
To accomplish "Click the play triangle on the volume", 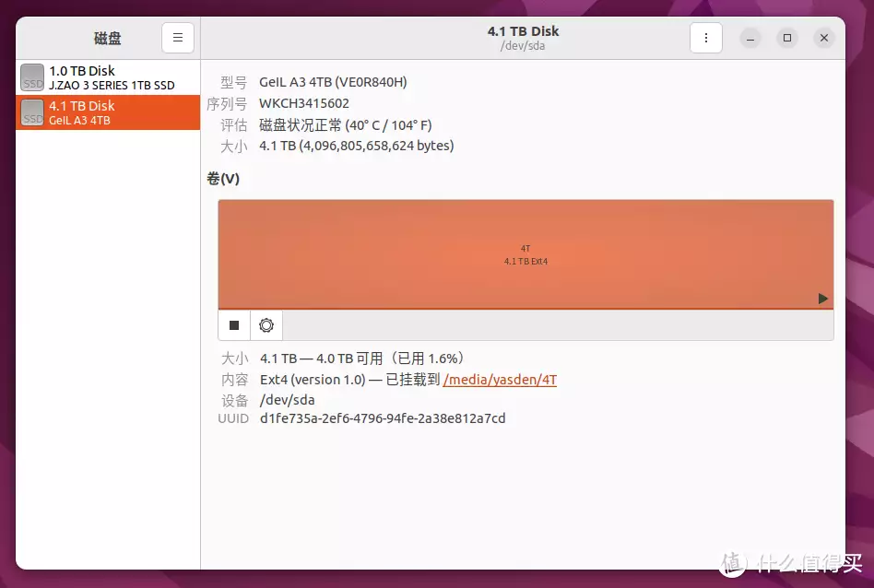I will (822, 299).
